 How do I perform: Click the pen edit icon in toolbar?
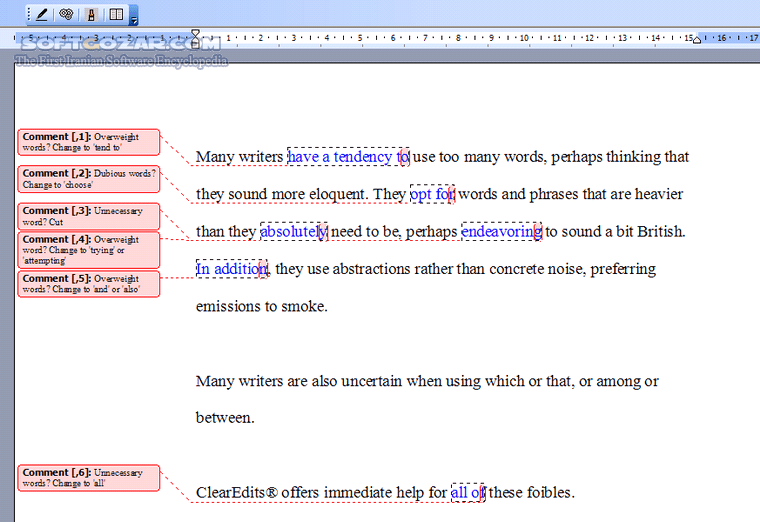(x=40, y=14)
